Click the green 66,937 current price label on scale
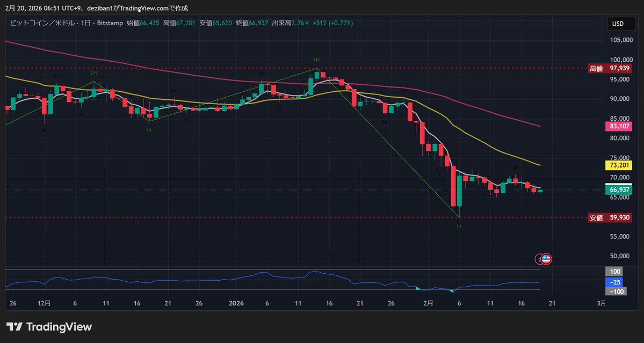 [x=620, y=189]
